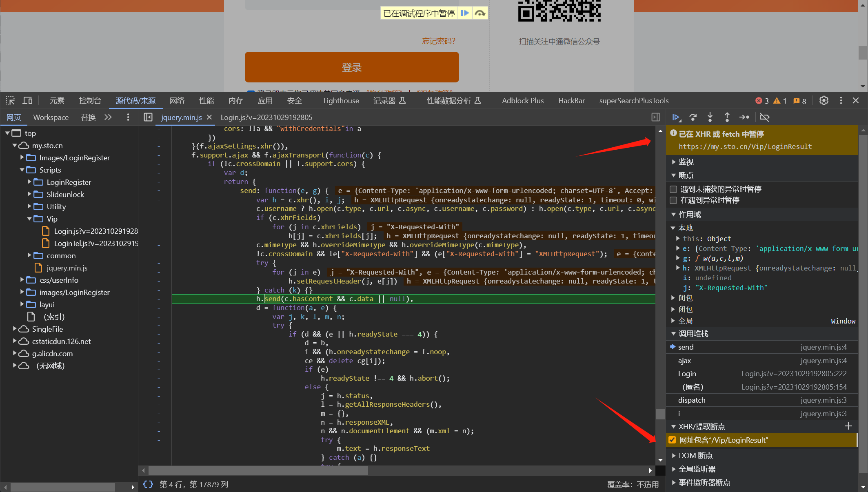Screen dimensions: 868x492
Task: Click the 忘记密码? link
Action: 439,41
